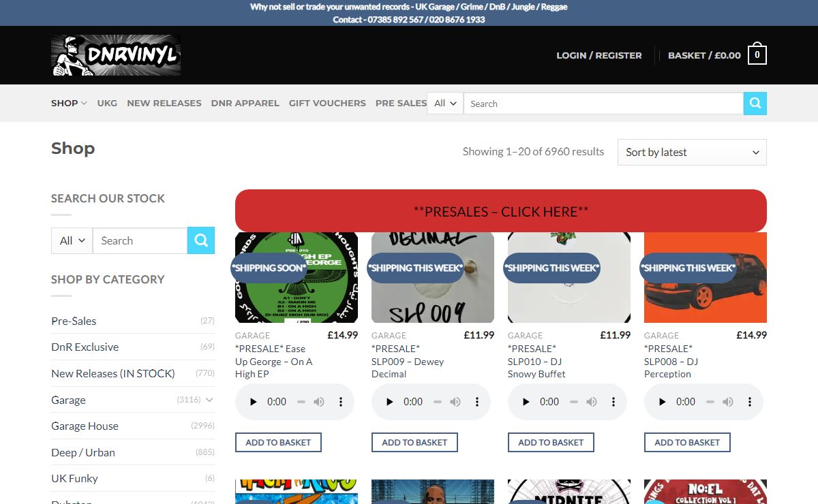
Task: Open the DnR Exclusive category
Action: (85, 347)
